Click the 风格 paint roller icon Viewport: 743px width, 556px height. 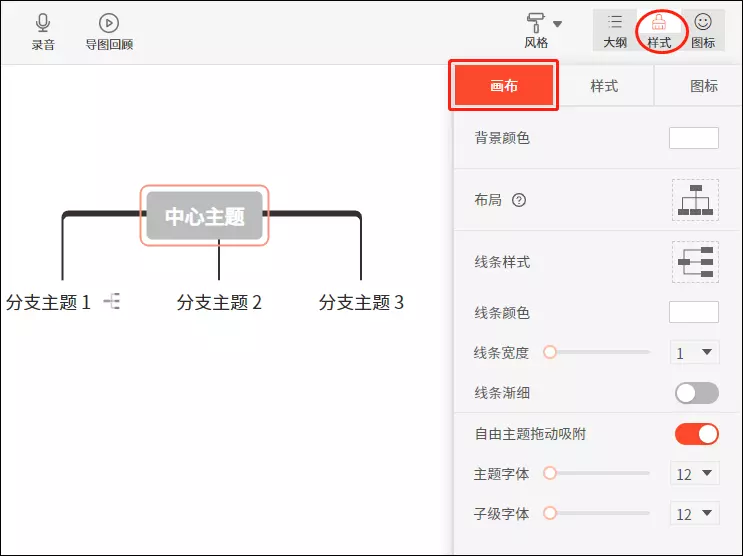pyautogui.click(x=537, y=23)
